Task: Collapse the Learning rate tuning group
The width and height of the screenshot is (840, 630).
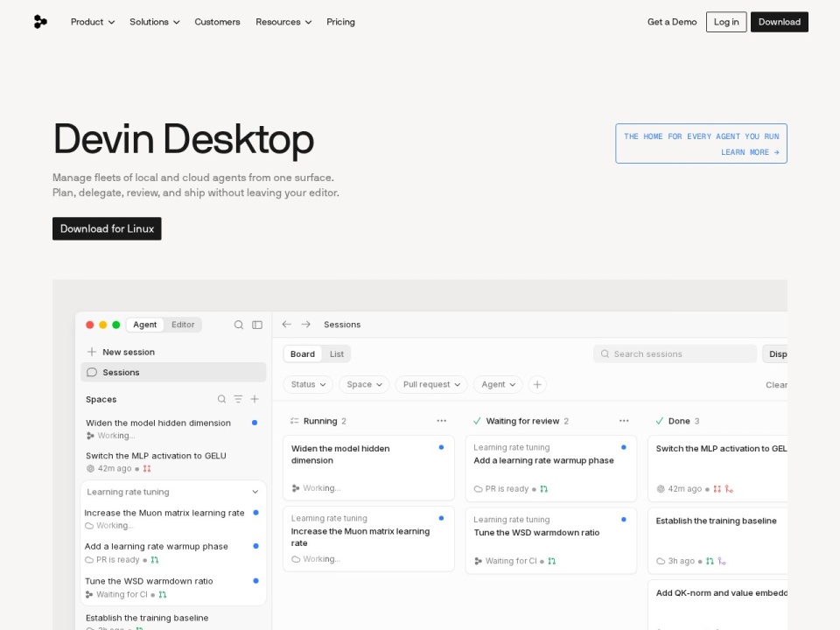Action: pyautogui.click(x=255, y=492)
